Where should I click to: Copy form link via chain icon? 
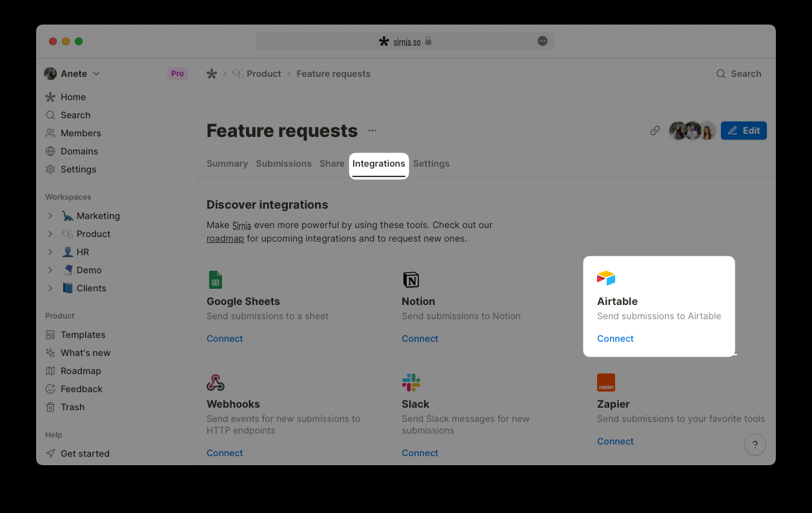(655, 131)
